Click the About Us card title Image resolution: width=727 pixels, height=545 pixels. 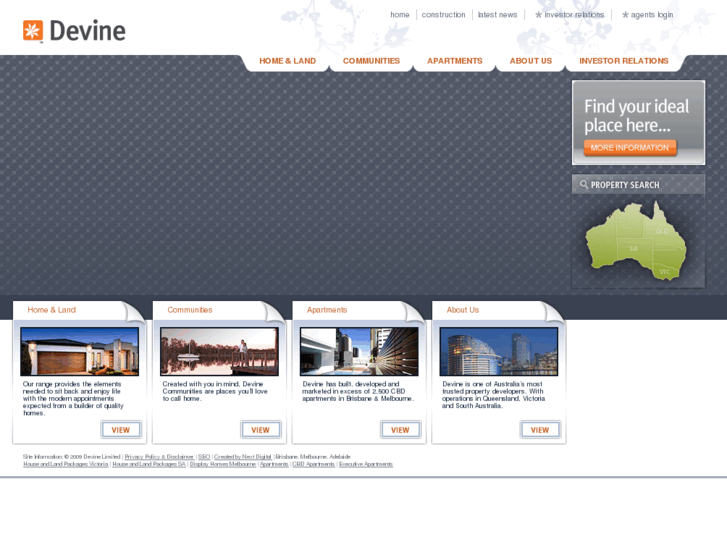(463, 310)
